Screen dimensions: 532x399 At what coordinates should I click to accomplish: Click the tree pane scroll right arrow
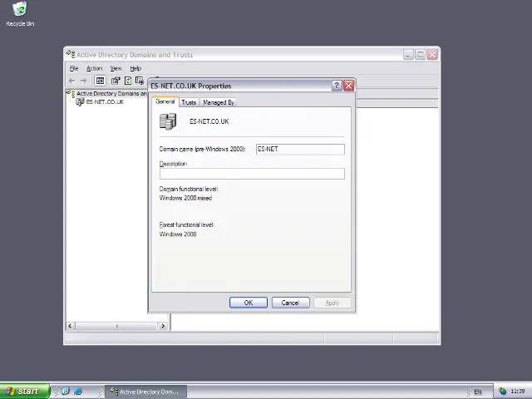point(163,326)
